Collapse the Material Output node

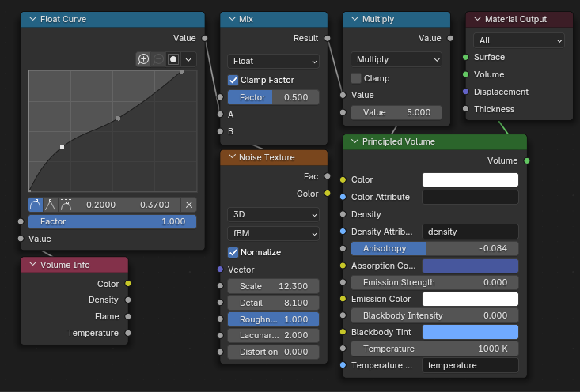click(478, 19)
